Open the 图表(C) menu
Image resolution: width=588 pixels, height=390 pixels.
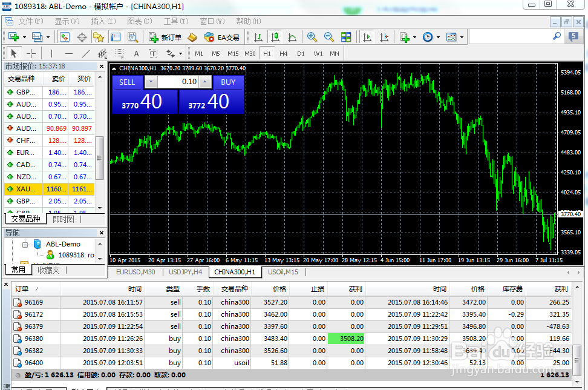coord(140,21)
